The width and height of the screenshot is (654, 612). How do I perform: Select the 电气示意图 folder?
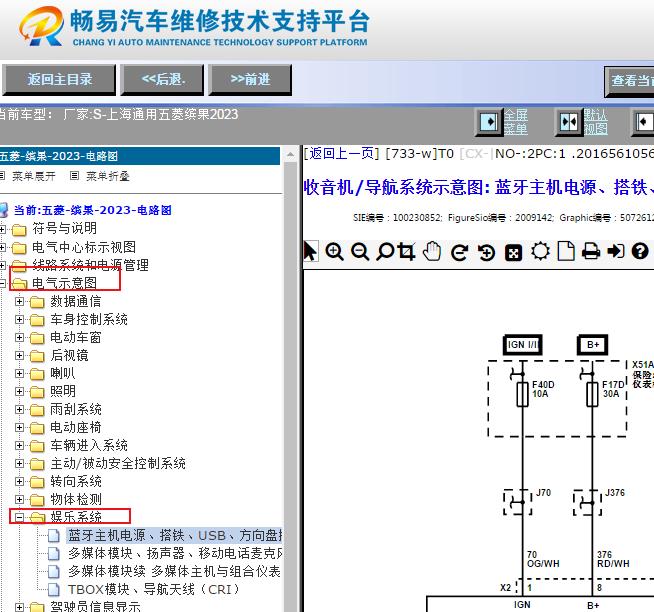[x=64, y=283]
